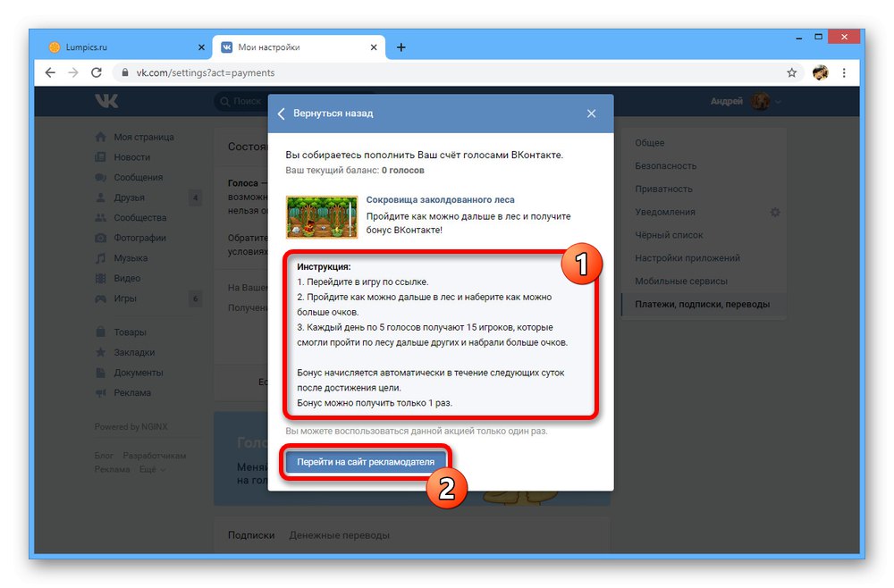The width and height of the screenshot is (894, 588).
Task: Select Приватность settings section
Action: pyautogui.click(x=663, y=189)
